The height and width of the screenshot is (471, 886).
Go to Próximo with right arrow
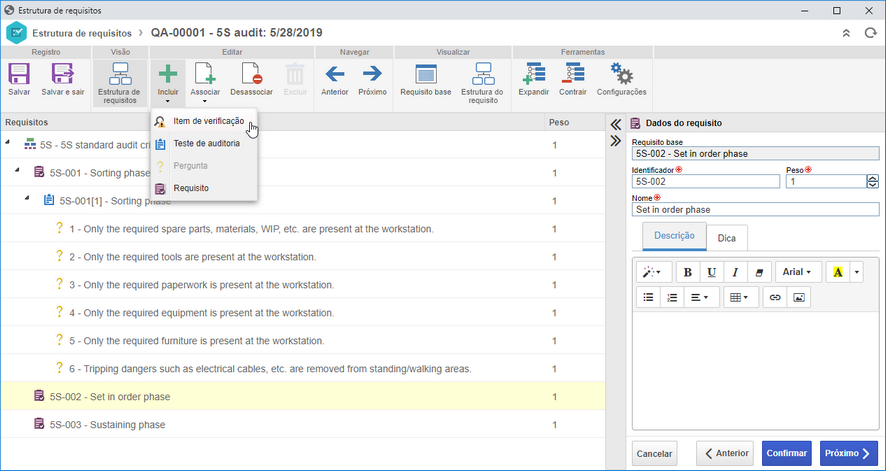click(372, 74)
